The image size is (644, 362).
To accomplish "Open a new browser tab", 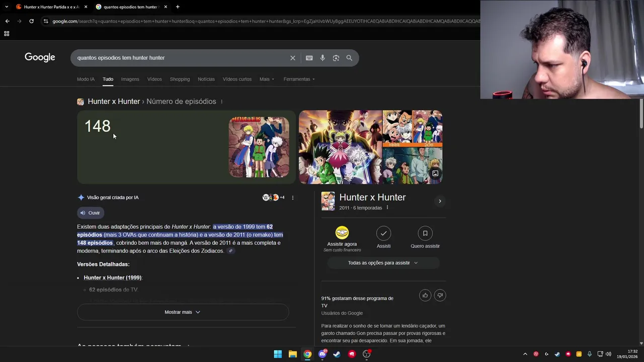I will pyautogui.click(x=178, y=7).
